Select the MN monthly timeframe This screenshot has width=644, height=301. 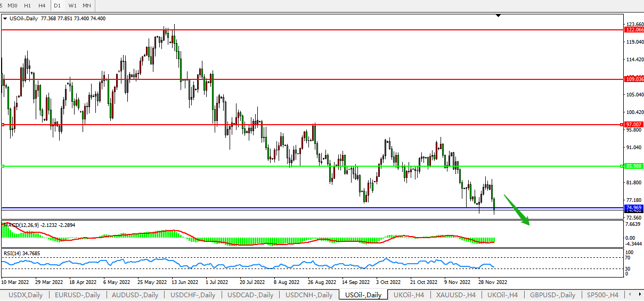click(86, 5)
